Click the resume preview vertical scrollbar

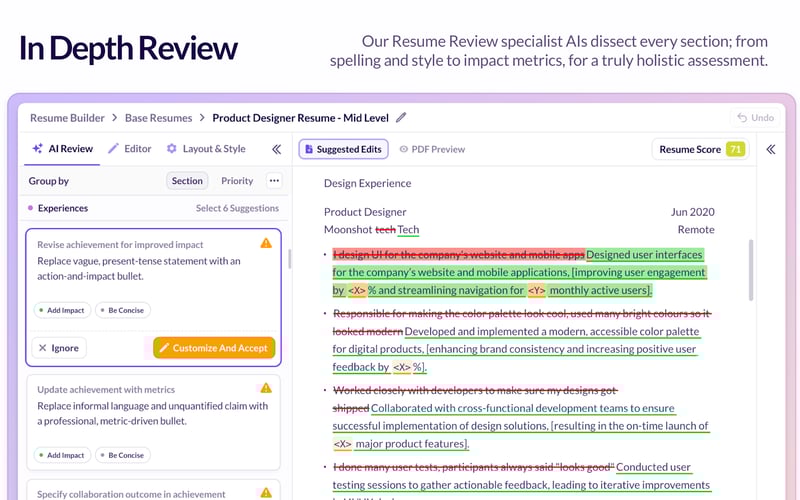pyautogui.click(x=751, y=270)
